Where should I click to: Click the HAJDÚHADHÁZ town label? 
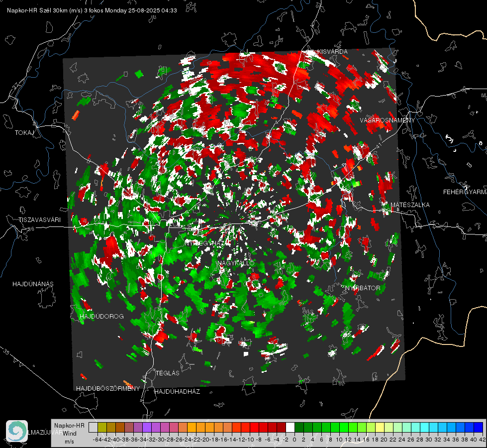(x=177, y=391)
